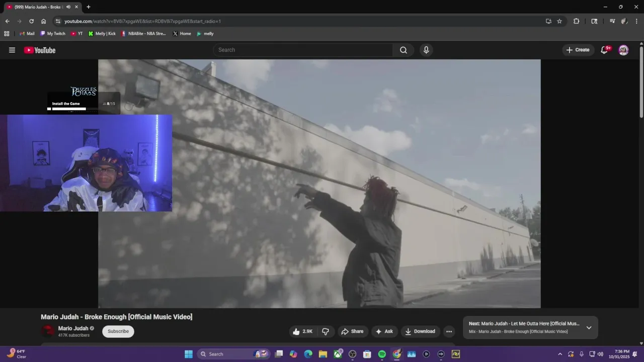Open Xbox app from the taskbar
Viewport: 644px width, 362px height.
[x=338, y=354]
